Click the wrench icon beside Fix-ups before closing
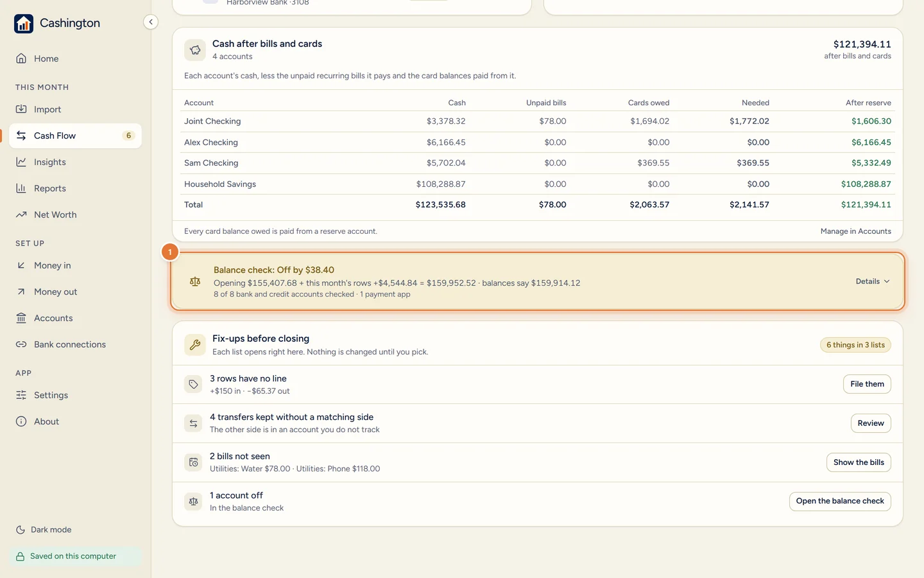Screen dimensions: 924x578 195,345
